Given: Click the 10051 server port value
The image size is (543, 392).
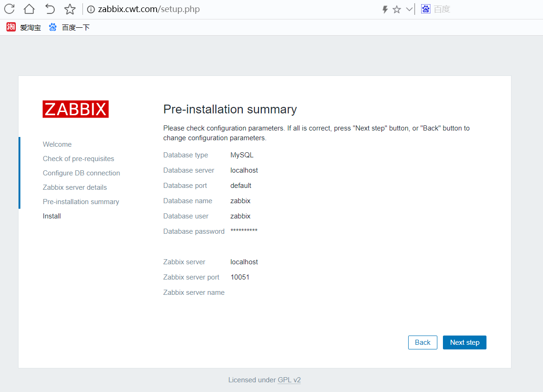Looking at the screenshot, I should (x=240, y=277).
